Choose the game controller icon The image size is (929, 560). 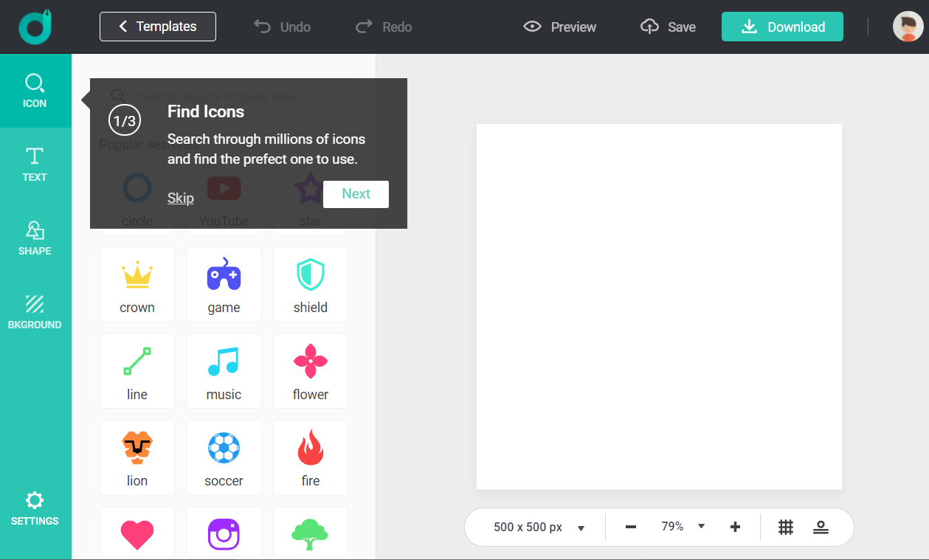(224, 284)
